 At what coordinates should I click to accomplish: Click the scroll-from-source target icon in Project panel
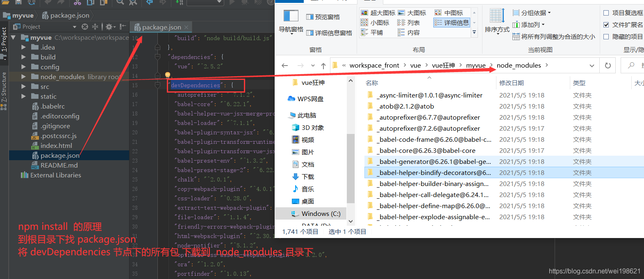click(x=85, y=27)
